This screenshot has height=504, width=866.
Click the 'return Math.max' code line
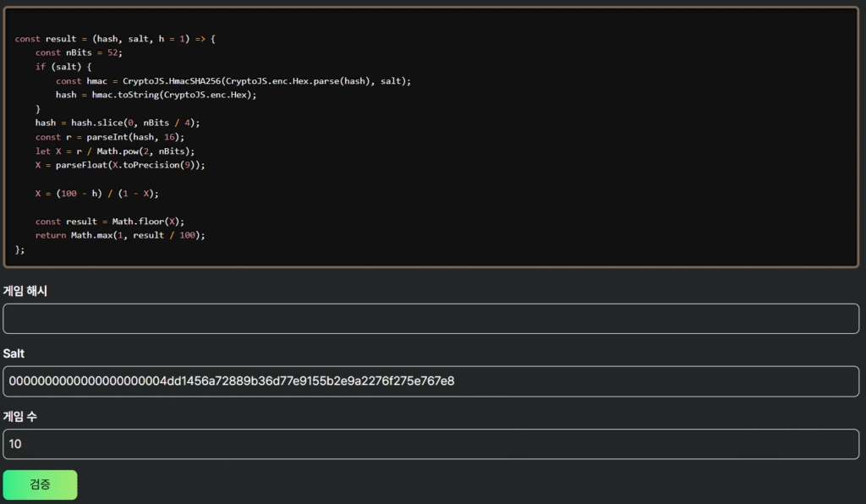pos(120,235)
